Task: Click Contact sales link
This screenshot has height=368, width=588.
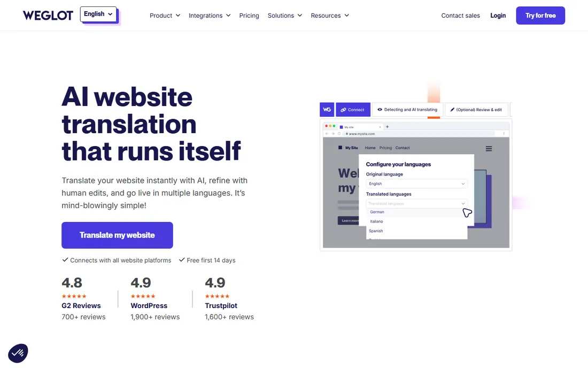Action: (460, 16)
